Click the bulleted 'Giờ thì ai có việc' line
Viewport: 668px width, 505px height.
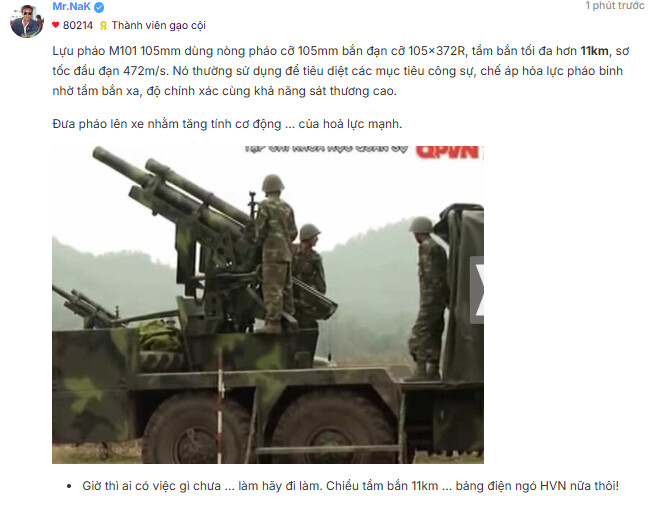[350, 486]
